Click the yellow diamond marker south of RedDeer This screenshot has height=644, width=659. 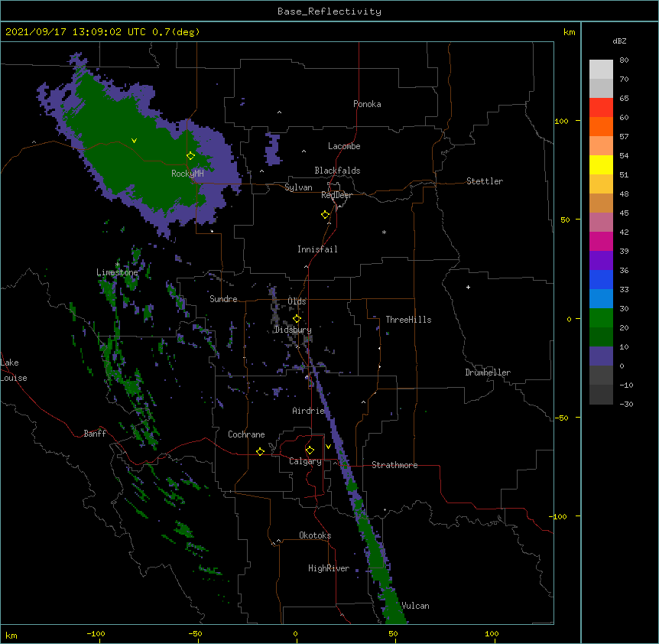click(325, 214)
